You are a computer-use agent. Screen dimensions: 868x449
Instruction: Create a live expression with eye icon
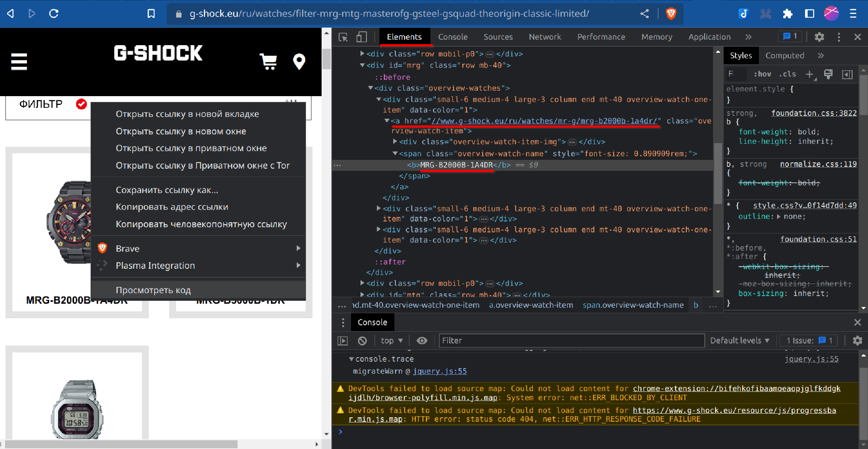(x=422, y=341)
